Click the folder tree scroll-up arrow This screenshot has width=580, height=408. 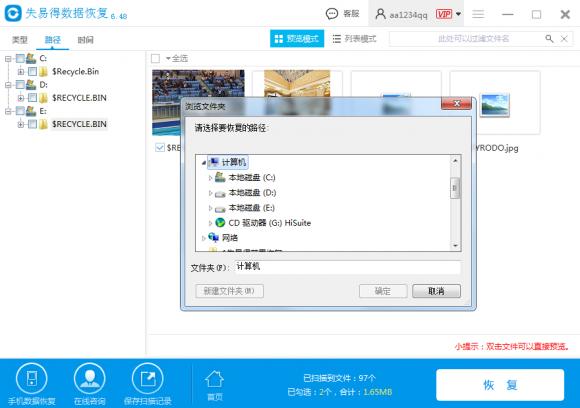point(455,161)
